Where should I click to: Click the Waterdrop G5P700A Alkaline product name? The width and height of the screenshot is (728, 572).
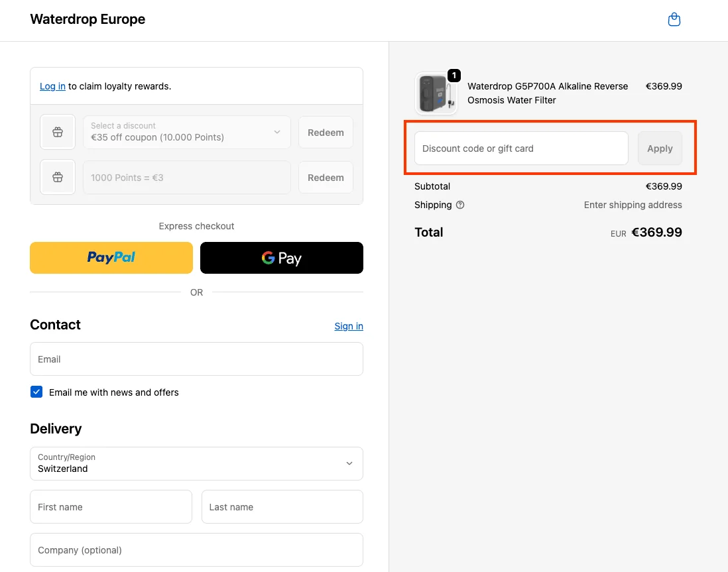tap(548, 93)
